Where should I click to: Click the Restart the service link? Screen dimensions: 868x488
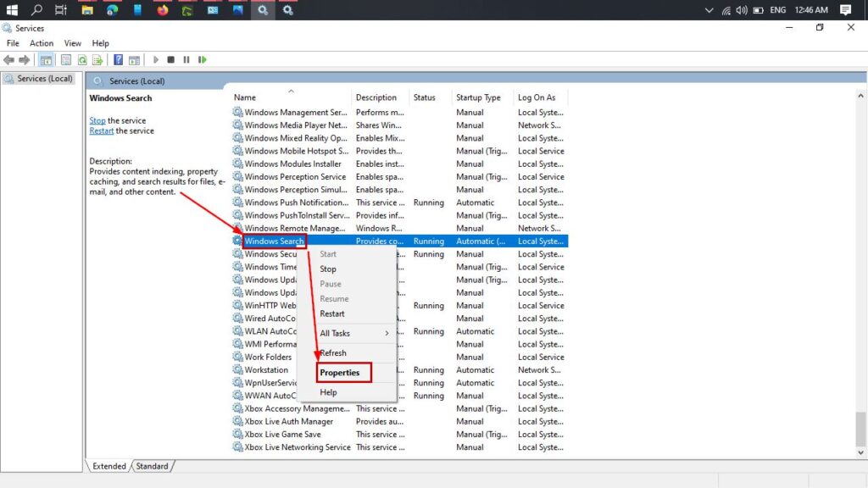(x=102, y=131)
